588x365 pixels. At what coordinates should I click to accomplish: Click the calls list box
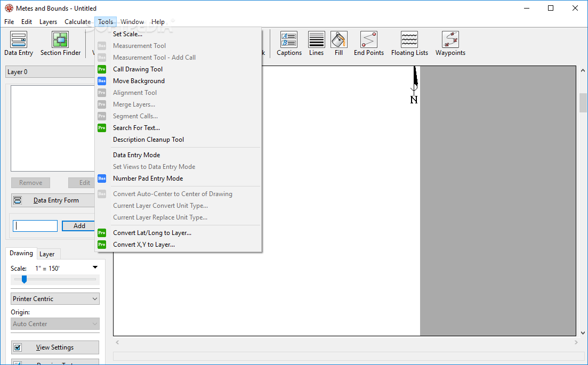click(52, 128)
